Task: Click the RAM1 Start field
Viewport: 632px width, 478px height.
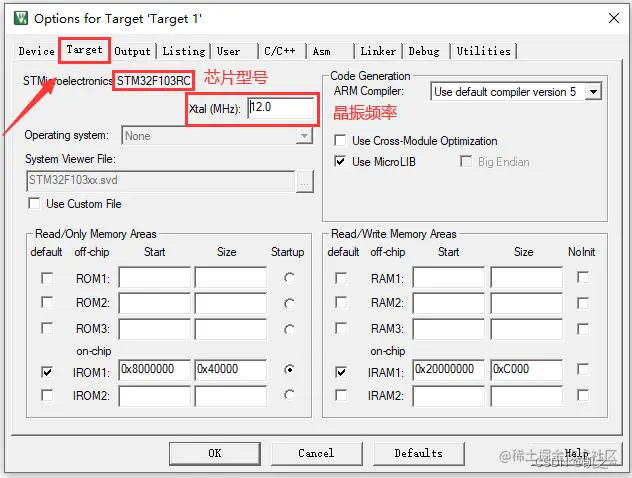Action: [x=449, y=277]
